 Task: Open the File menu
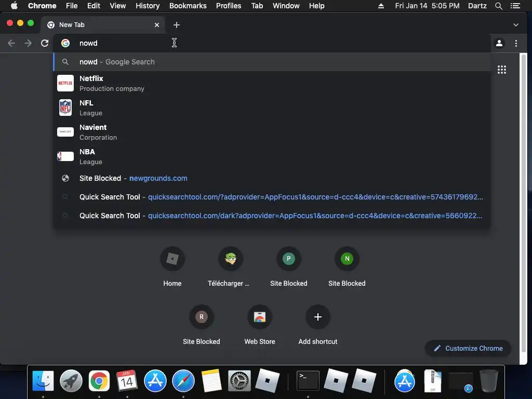[x=72, y=6]
